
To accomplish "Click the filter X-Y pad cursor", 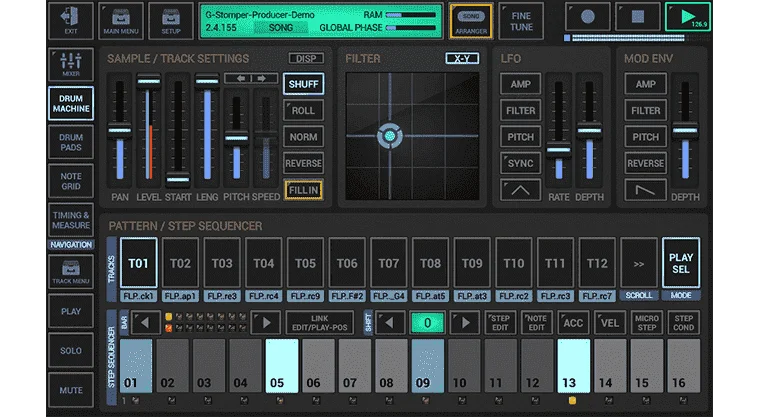I will coord(389,136).
